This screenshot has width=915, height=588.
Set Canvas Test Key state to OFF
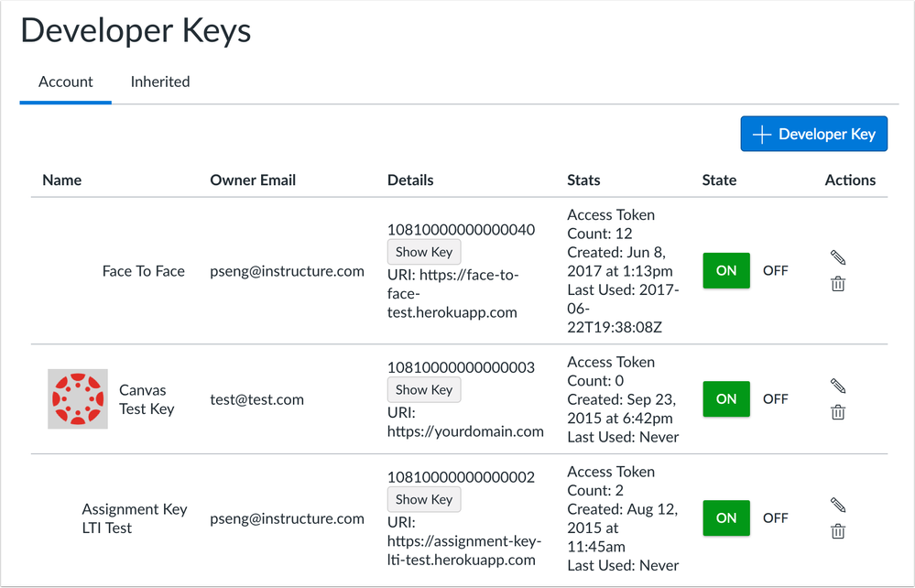[x=775, y=398]
